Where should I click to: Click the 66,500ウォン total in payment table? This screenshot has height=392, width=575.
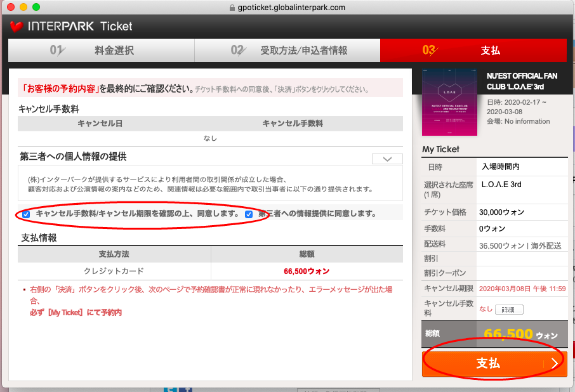(307, 271)
